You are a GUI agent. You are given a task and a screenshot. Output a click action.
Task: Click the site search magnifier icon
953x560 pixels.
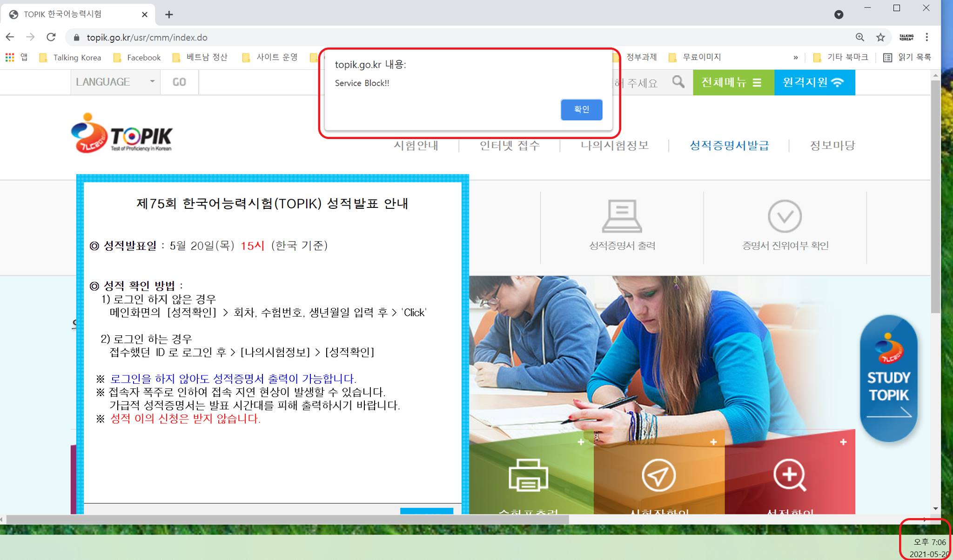tap(678, 82)
